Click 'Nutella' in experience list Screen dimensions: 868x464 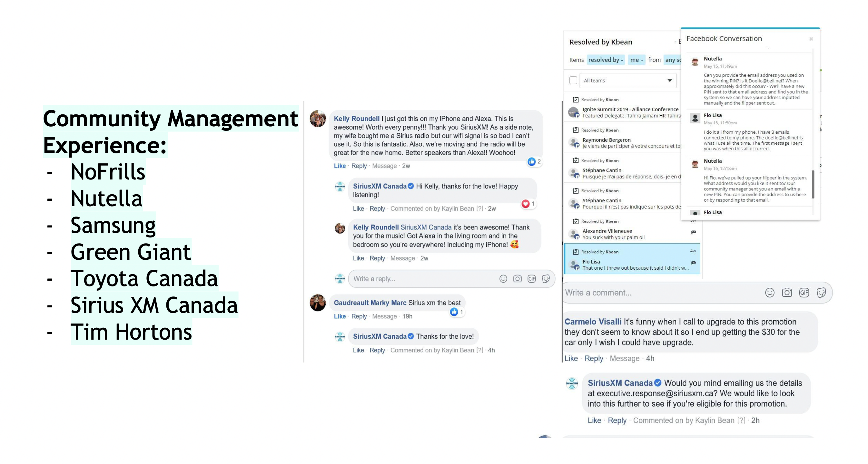click(x=106, y=199)
